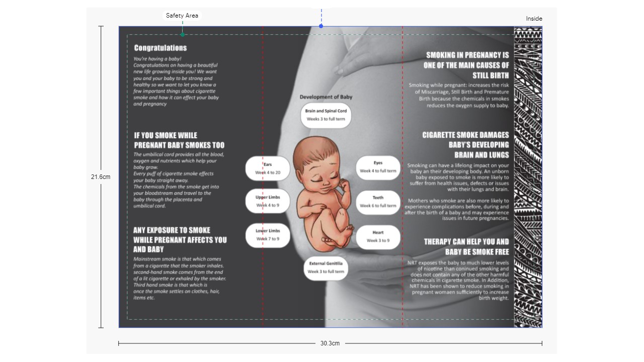This screenshot has height=362, width=644.
Task: Select the Brain and Spinal Cord bubble
Action: coord(326,115)
